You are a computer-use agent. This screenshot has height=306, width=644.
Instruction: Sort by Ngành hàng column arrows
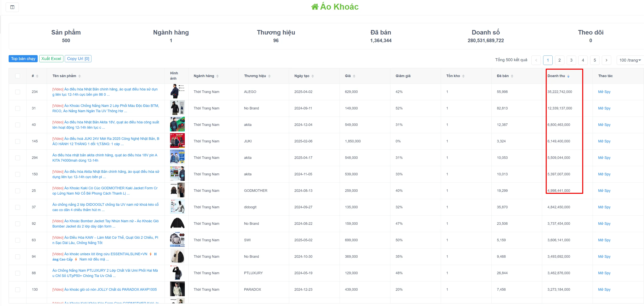click(218, 76)
